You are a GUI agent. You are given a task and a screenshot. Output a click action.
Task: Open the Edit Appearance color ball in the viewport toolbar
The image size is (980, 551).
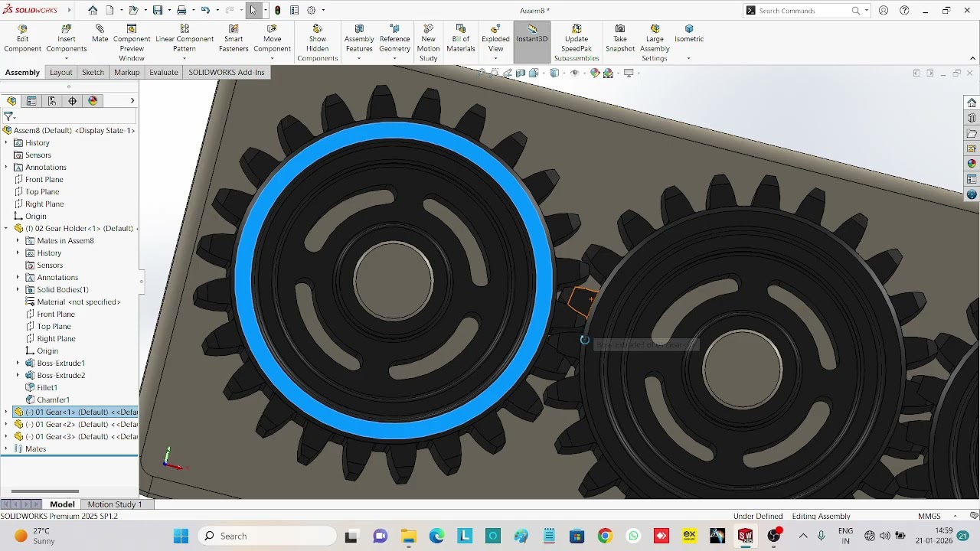[595, 73]
